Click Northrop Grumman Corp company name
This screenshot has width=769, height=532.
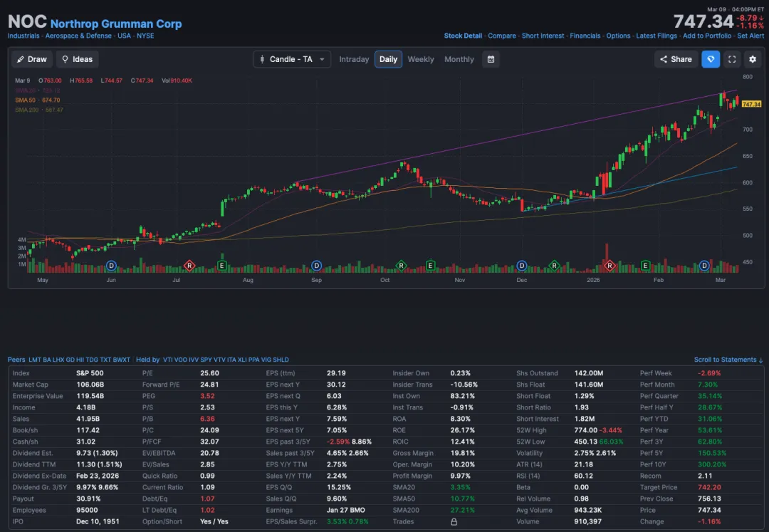116,24
